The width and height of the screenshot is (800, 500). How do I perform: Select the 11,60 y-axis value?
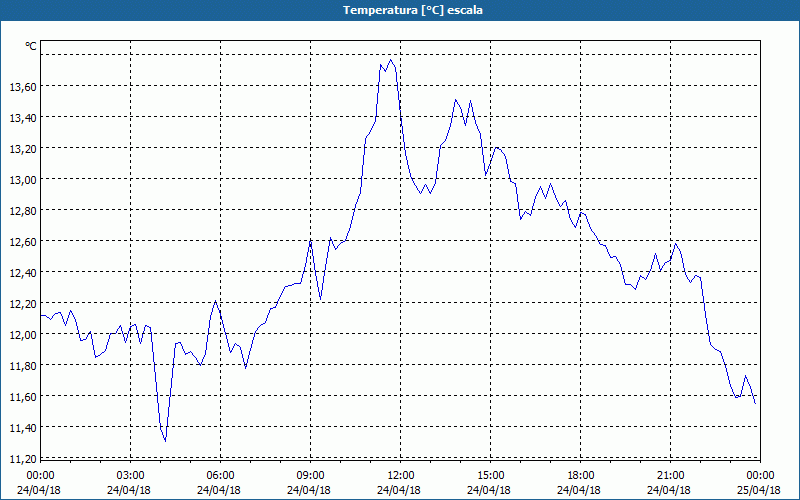point(23,396)
